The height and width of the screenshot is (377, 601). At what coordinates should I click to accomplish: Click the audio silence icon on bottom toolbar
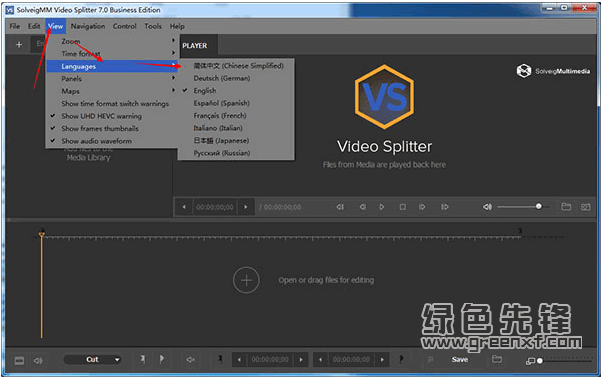click(x=190, y=359)
